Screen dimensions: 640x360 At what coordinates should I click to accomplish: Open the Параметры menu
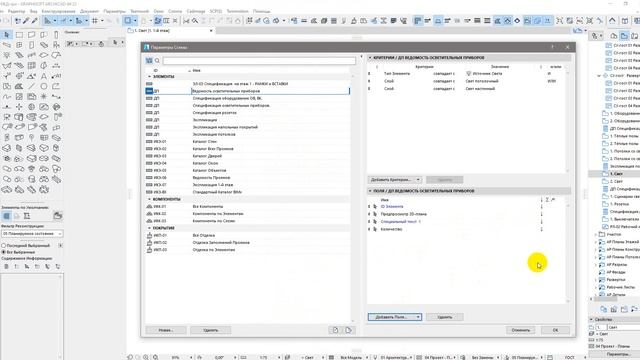point(115,11)
